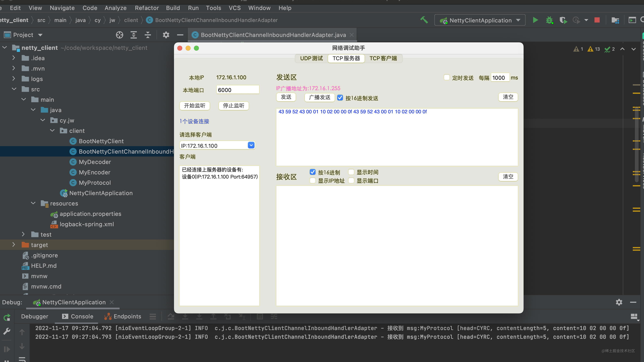Image resolution: width=644 pixels, height=362 pixels.
Task: Expand the .idea folder
Action: 14,58
